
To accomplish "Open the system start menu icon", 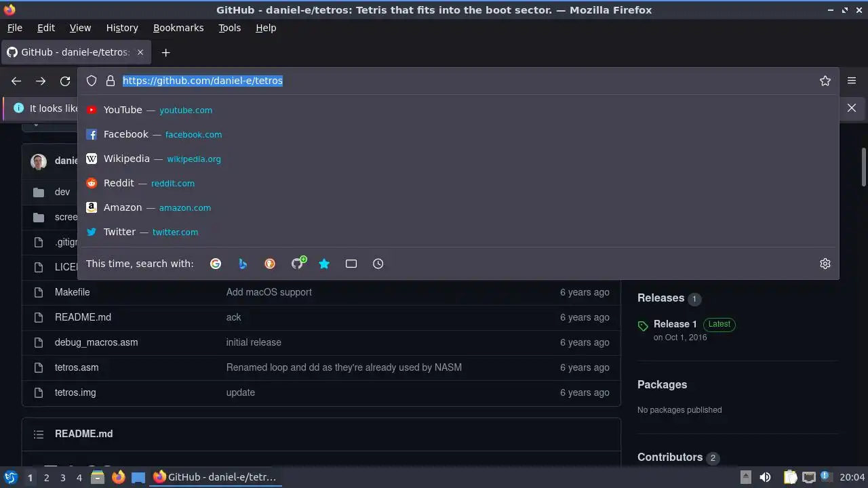I will (x=10, y=477).
